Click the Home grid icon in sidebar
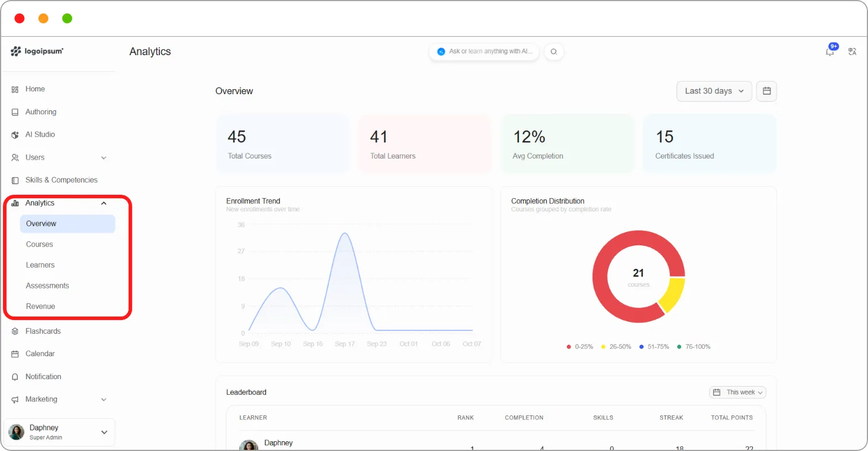This screenshot has height=451, width=868. tap(15, 89)
